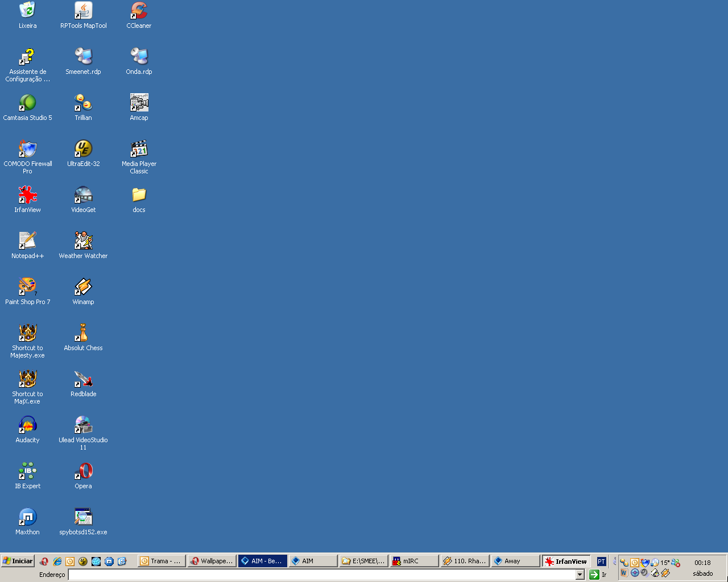Launch RPTools MapTool desktop shortcut
Screen dimensions: 728x582
tap(83, 14)
